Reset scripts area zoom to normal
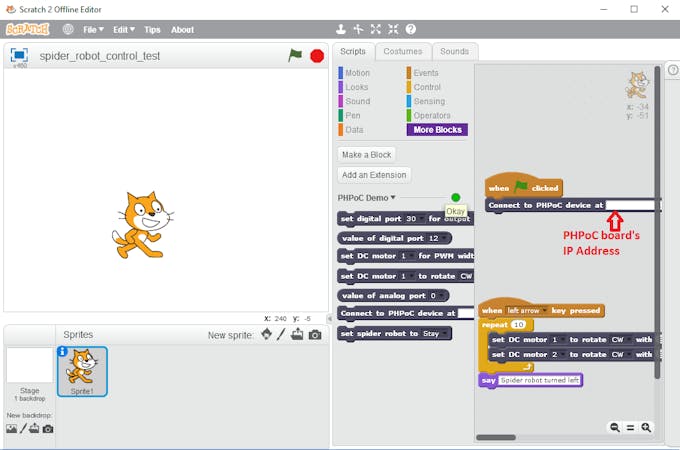680x450 pixels. 630,428
